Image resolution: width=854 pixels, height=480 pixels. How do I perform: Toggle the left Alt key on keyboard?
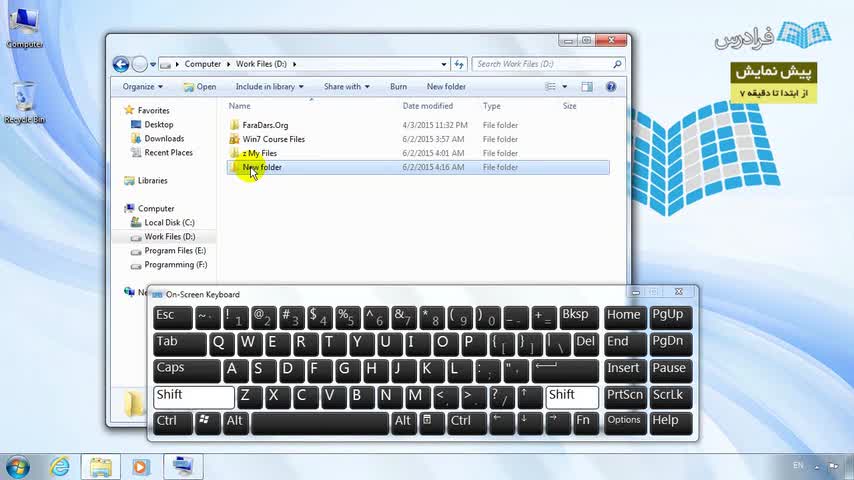click(235, 423)
